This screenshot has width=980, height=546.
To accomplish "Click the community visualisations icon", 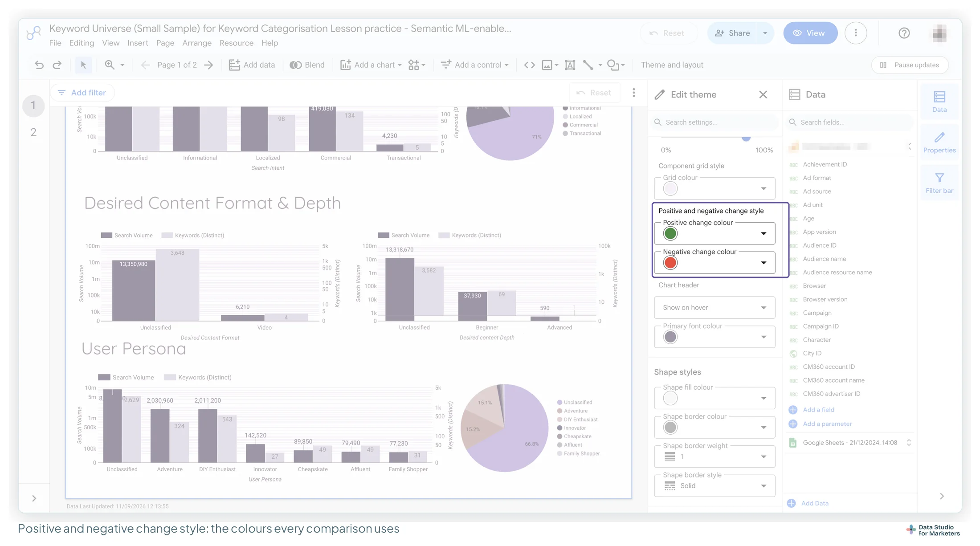I will pos(414,65).
